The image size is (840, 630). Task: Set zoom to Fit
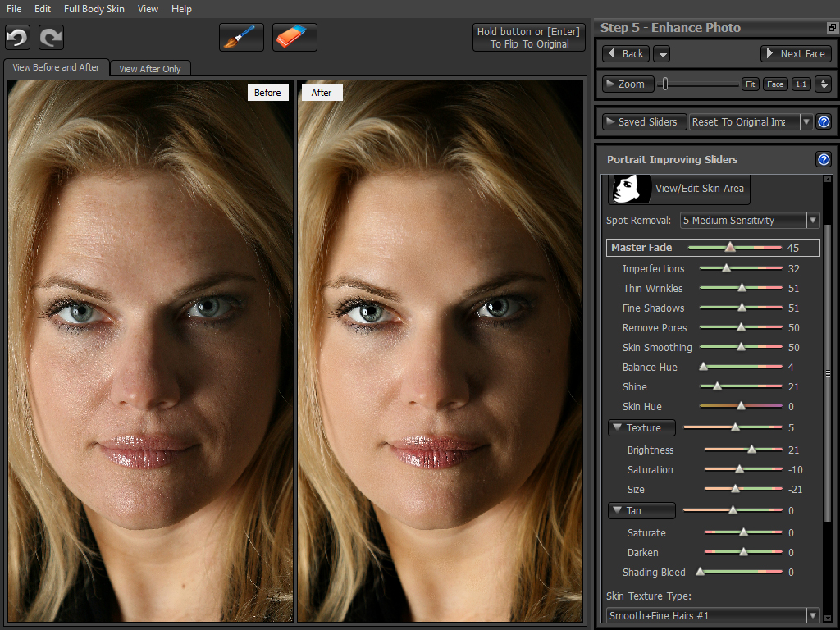tap(750, 84)
